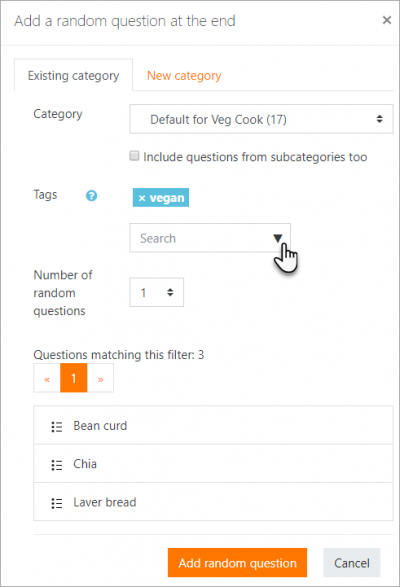400x587 pixels.
Task: Click the Chia question type icon
Action: [57, 465]
